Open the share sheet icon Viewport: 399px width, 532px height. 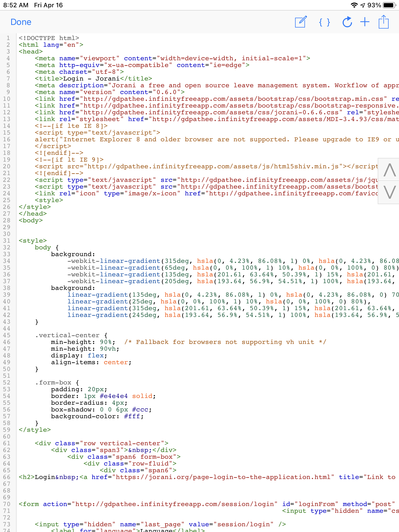pos(383,22)
